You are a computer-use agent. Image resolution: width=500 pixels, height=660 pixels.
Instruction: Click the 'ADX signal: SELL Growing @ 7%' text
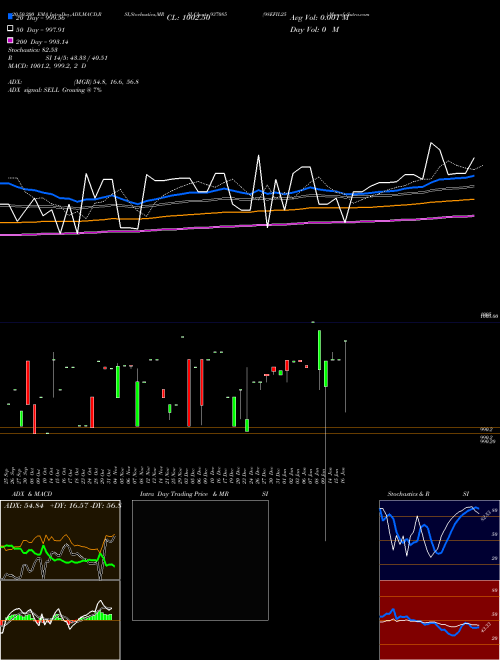(x=55, y=90)
